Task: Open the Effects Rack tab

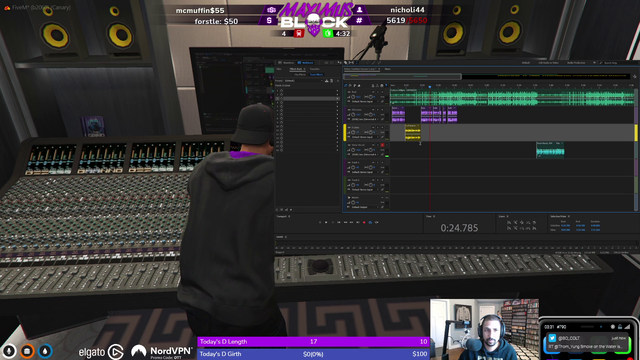Action: (297, 69)
